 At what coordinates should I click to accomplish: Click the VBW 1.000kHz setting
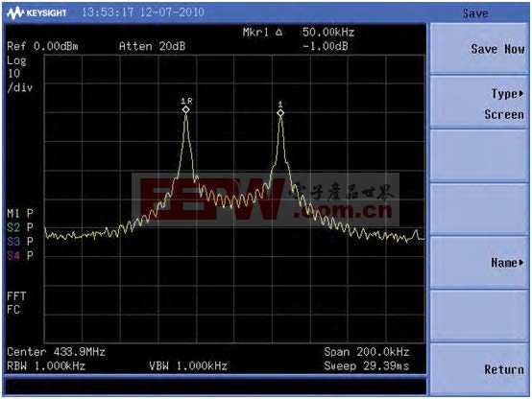(188, 365)
